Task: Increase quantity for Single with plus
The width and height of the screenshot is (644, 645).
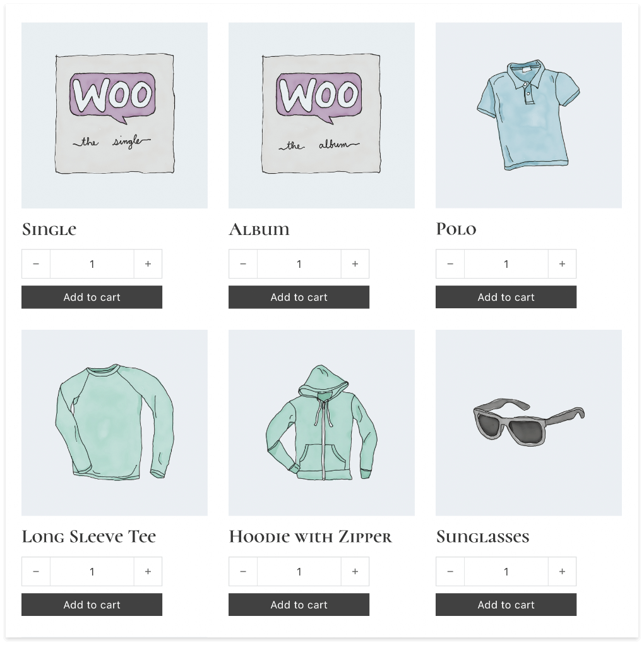Action: point(148,263)
